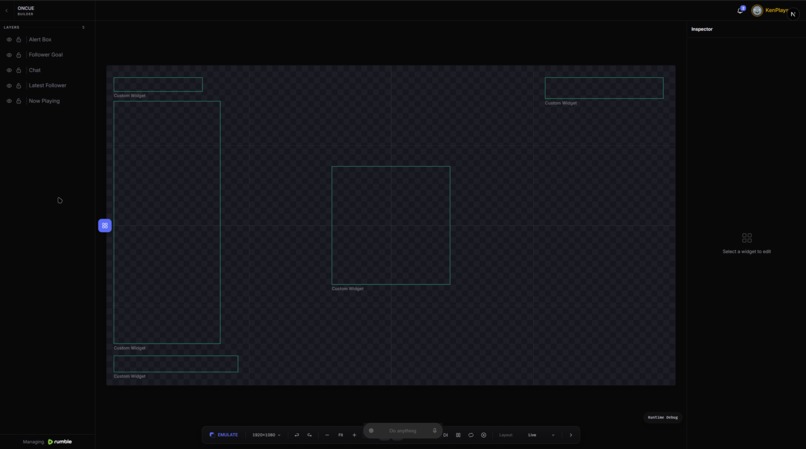Screen dimensions: 806x449
Task: Select the Latest Follower layer name
Action: point(47,85)
